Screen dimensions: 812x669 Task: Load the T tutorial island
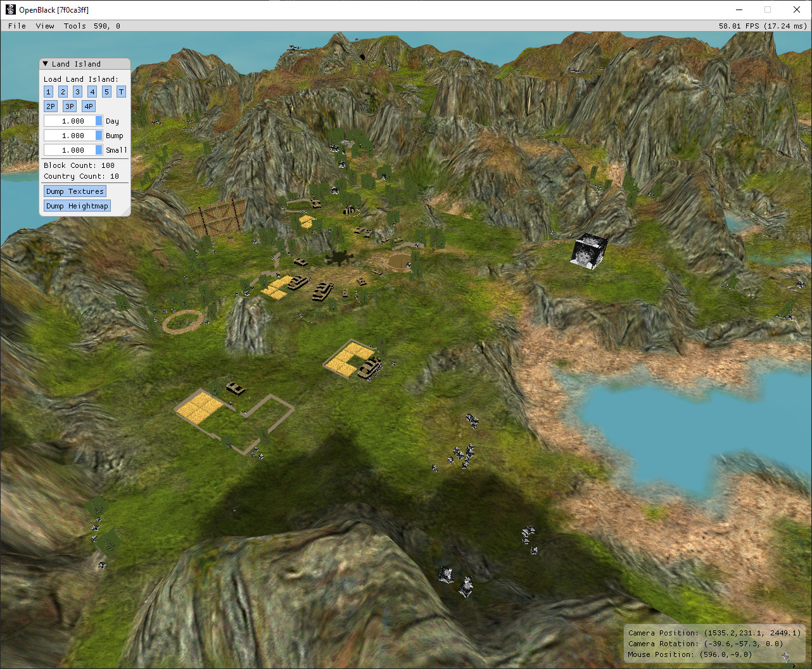pyautogui.click(x=121, y=92)
